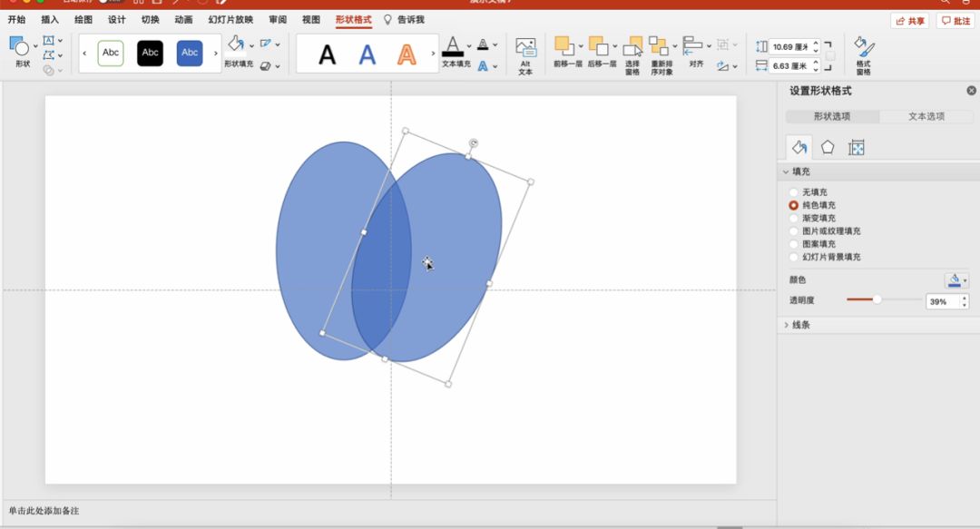Show more shape styles with right chevron
Screen dimensions: 980x529
pos(216,54)
